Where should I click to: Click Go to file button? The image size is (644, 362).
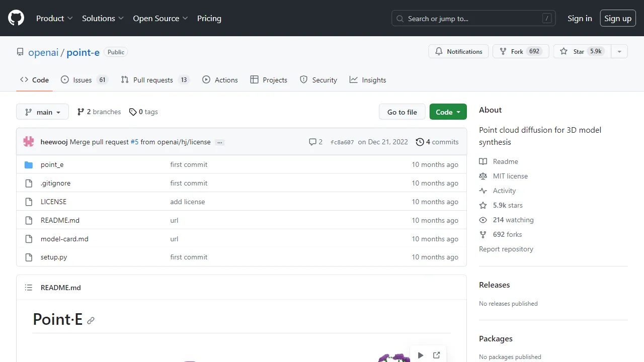tap(402, 112)
